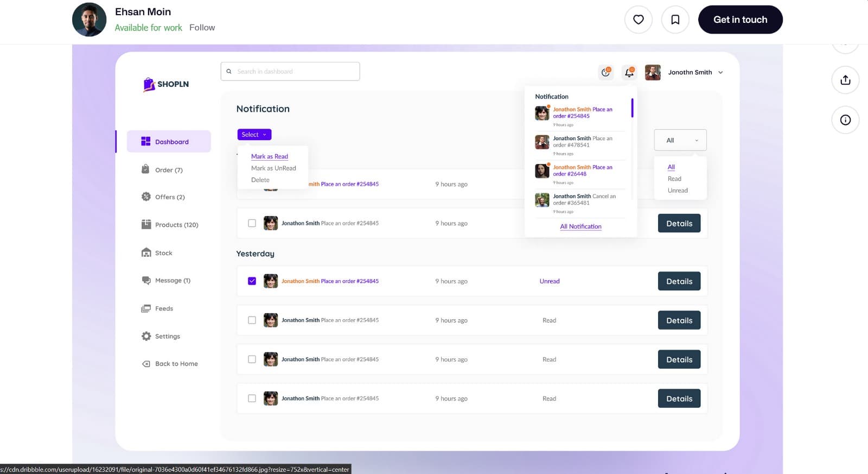This screenshot has height=474, width=868.
Task: Click Back to Home label
Action: tap(176, 364)
